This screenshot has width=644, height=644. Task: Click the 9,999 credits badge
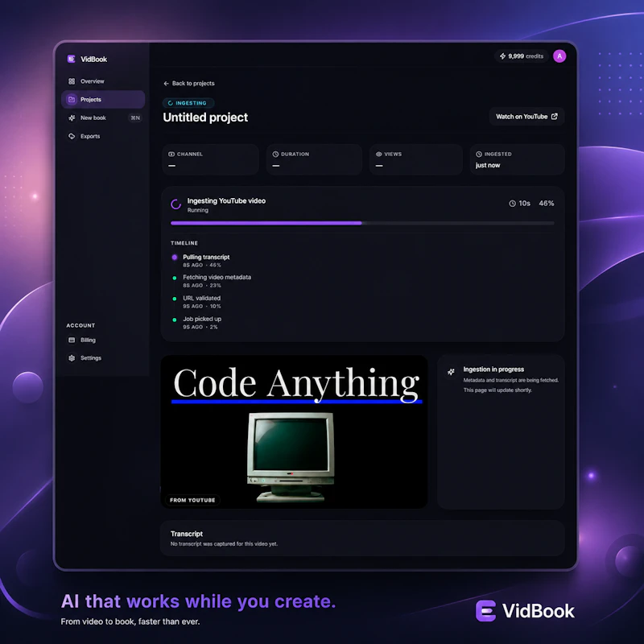pos(521,56)
